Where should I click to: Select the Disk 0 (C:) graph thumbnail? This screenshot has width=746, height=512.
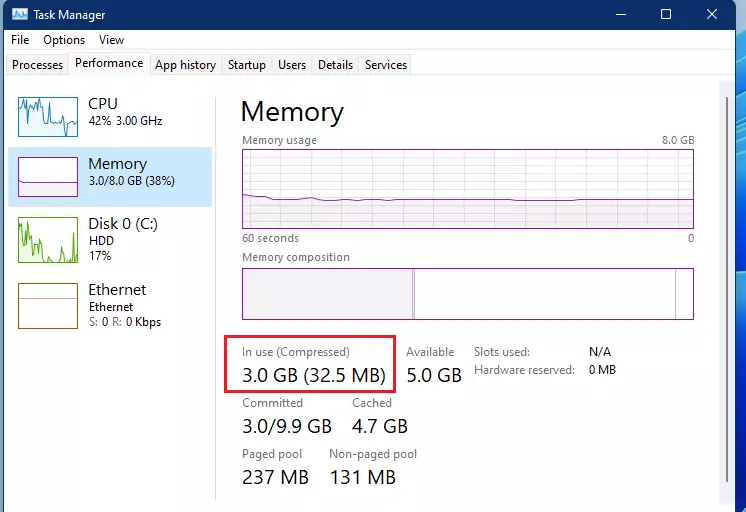48,240
